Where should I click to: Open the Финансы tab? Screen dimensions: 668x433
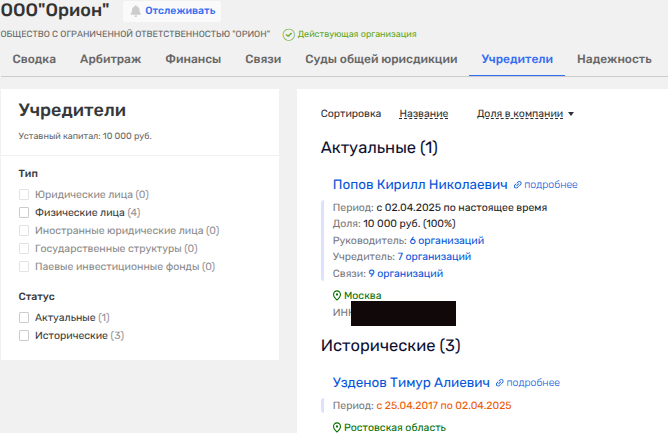point(193,59)
